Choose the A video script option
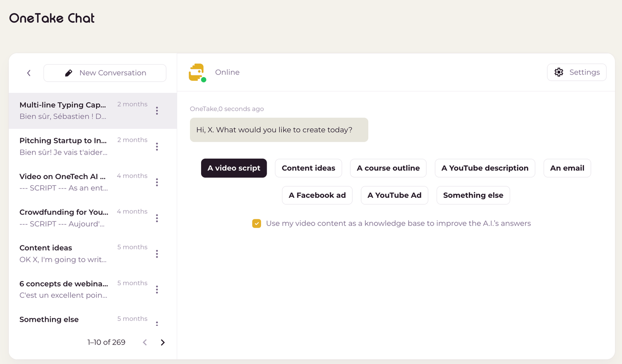 point(234,168)
